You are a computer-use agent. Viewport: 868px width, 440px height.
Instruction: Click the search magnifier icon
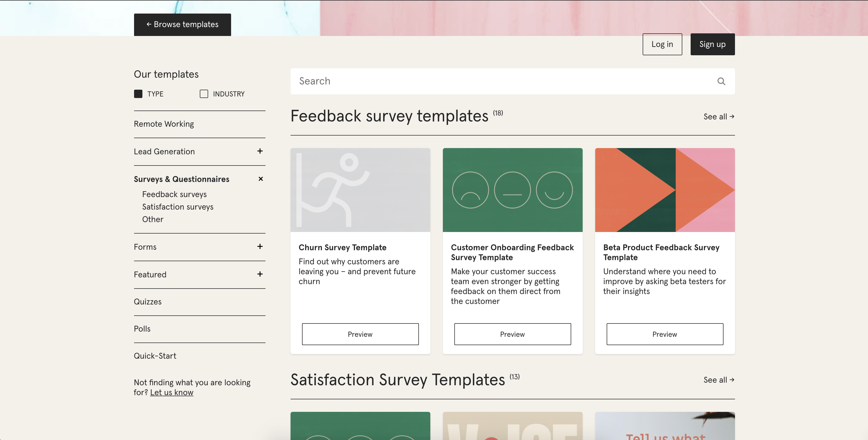(721, 81)
